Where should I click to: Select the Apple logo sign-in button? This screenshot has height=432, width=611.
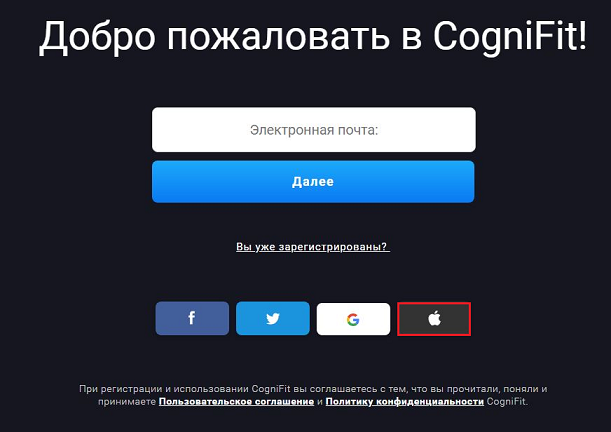[x=434, y=319]
